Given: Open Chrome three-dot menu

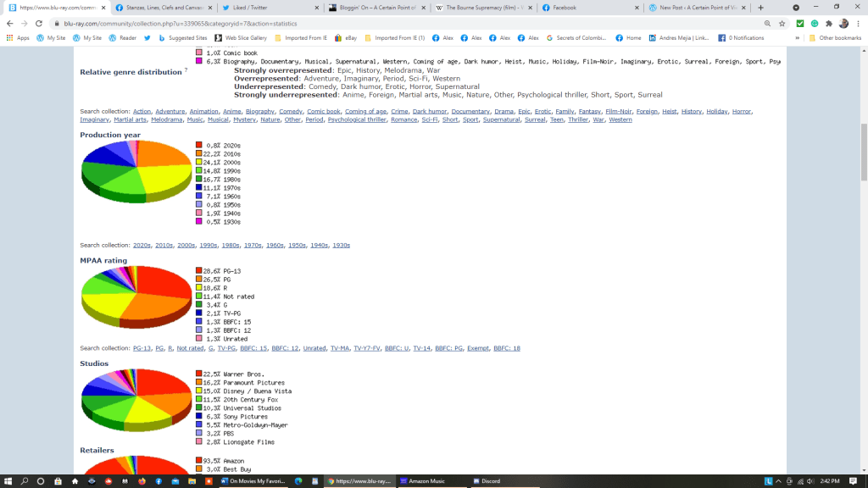Looking at the screenshot, I should coord(858,24).
